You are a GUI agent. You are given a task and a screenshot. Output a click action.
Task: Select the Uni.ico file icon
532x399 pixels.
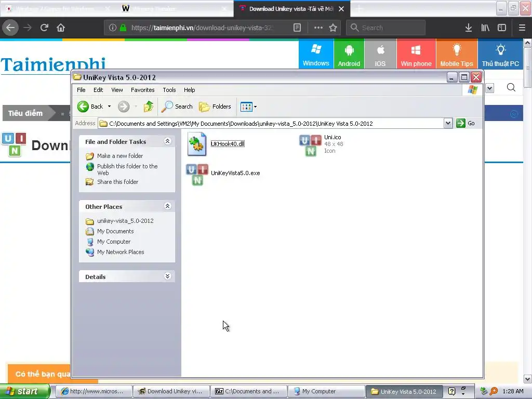(x=310, y=145)
